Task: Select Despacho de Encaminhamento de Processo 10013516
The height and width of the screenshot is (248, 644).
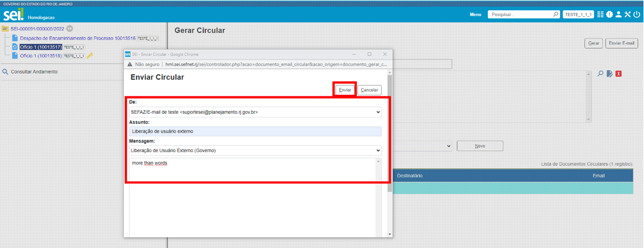Action: click(77, 38)
